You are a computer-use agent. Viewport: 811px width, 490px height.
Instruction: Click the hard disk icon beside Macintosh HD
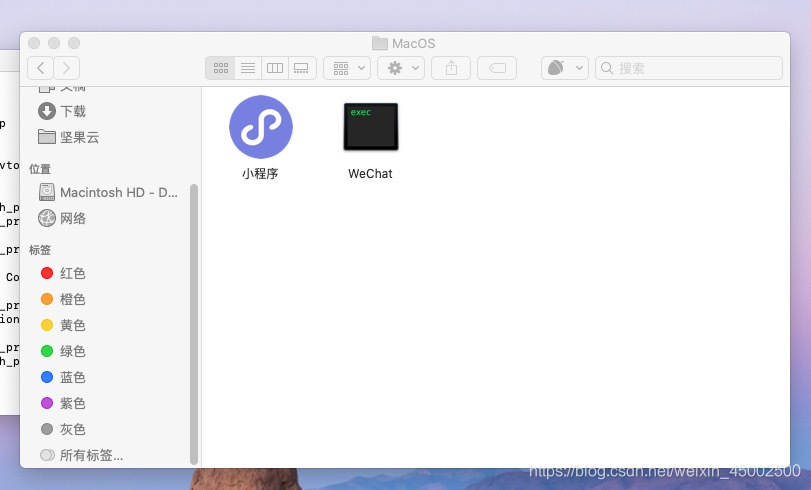click(x=47, y=192)
